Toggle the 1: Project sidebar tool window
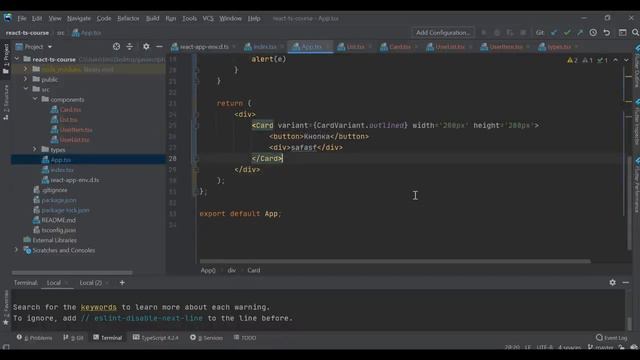The width and height of the screenshot is (640, 360). 6,59
